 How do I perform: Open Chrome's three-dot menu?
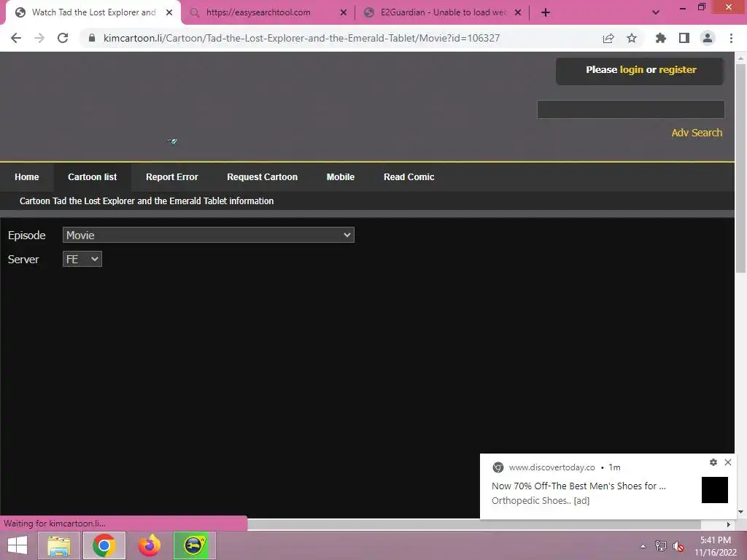tap(731, 38)
